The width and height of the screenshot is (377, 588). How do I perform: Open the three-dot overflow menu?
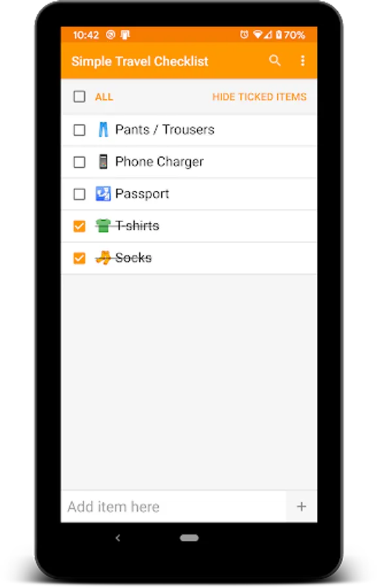tap(303, 61)
